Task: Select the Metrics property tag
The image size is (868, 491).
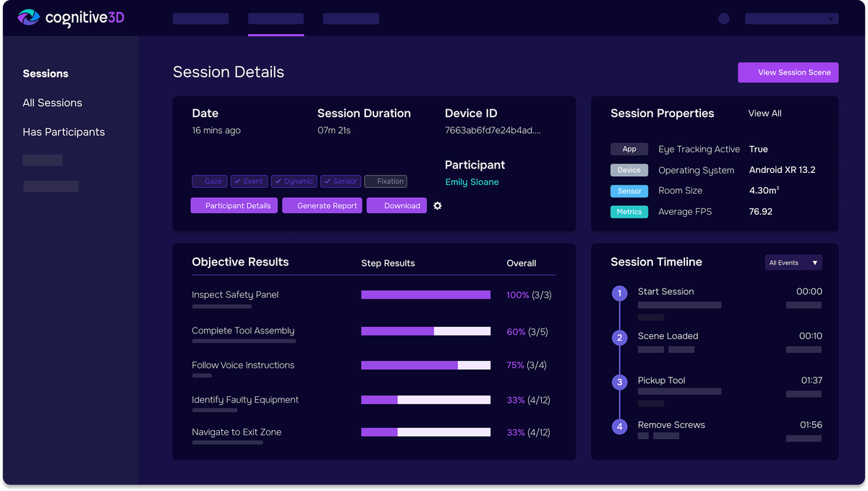Action: click(629, 211)
